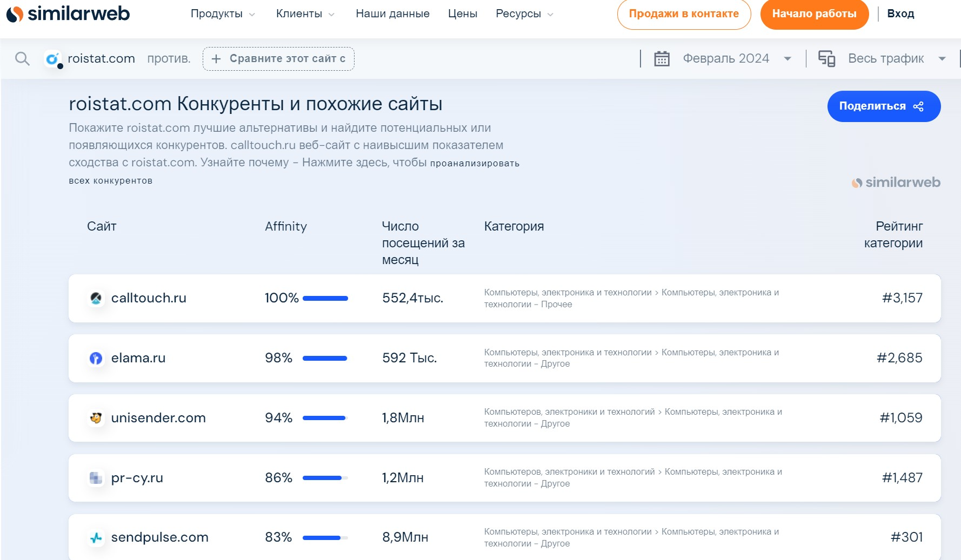Click the roistat.com favicon icon
This screenshot has width=961, height=560.
pos(52,59)
